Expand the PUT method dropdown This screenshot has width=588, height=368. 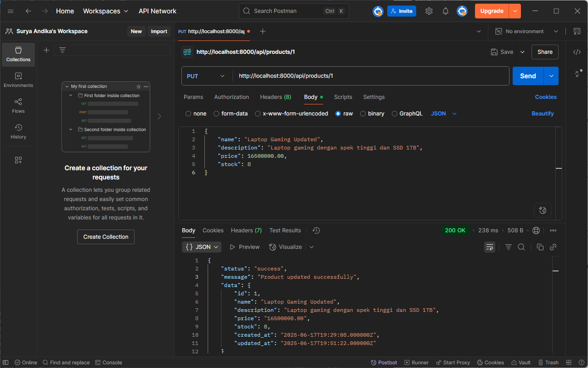click(206, 76)
